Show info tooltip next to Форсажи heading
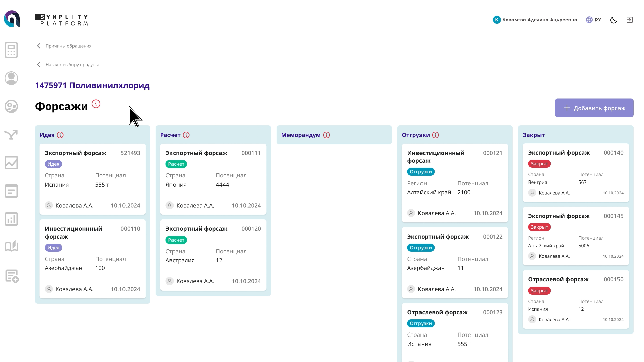This screenshot has height=362, width=644. [x=96, y=104]
